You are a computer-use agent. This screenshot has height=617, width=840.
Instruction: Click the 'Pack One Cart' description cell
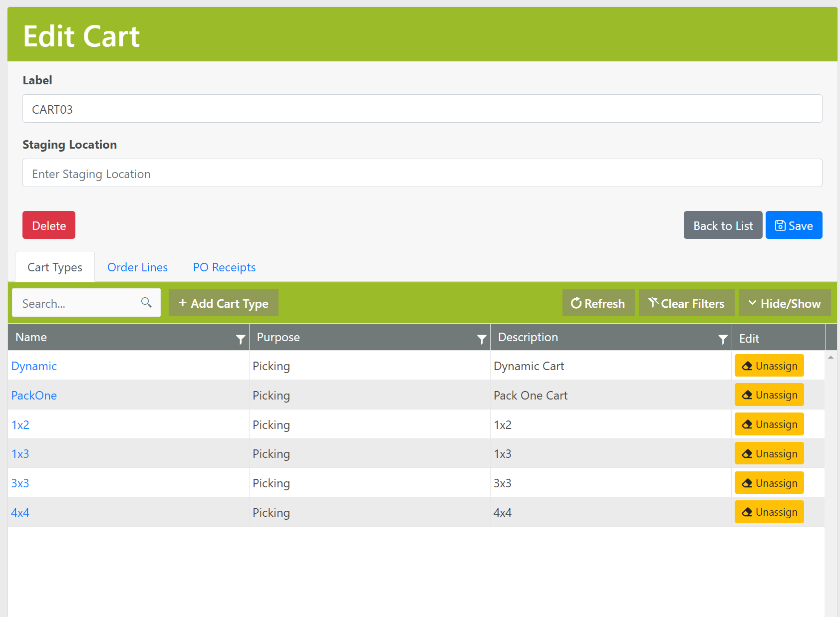coord(611,395)
